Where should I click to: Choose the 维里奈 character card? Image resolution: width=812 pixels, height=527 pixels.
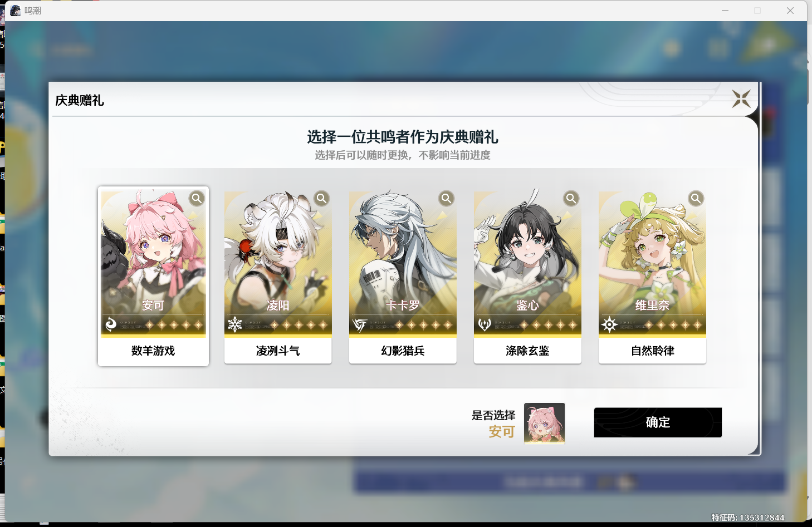pos(652,277)
